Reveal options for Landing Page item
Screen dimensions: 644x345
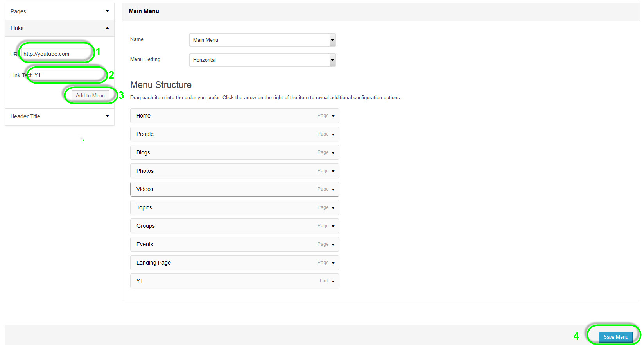(x=333, y=263)
